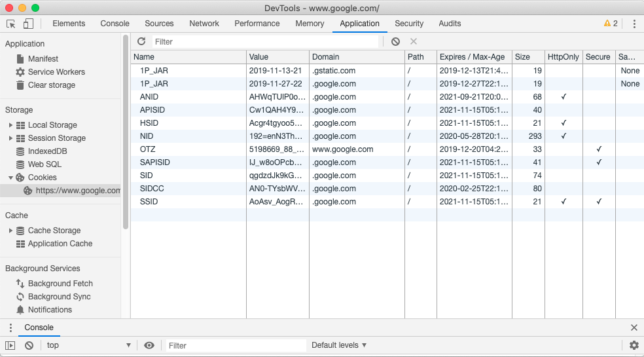The width and height of the screenshot is (644, 357).
Task: Click the Background Fetch arrows icon
Action: [20, 284]
